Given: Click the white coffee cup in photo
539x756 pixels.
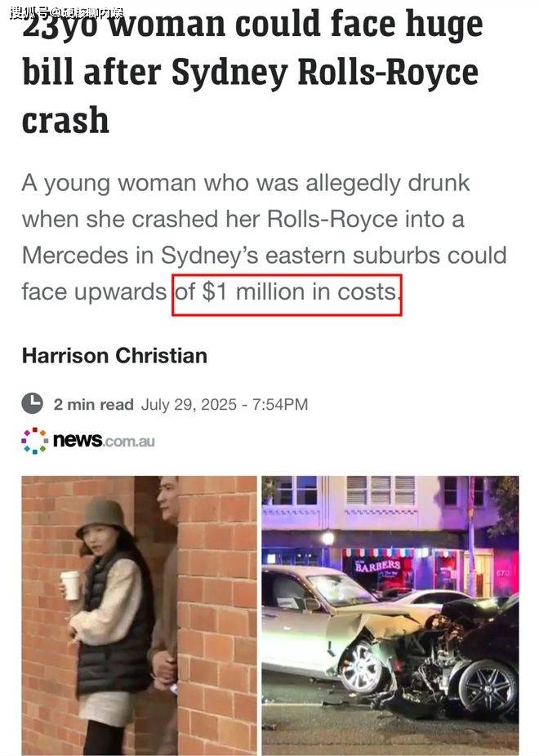Looking at the screenshot, I should (x=70, y=585).
